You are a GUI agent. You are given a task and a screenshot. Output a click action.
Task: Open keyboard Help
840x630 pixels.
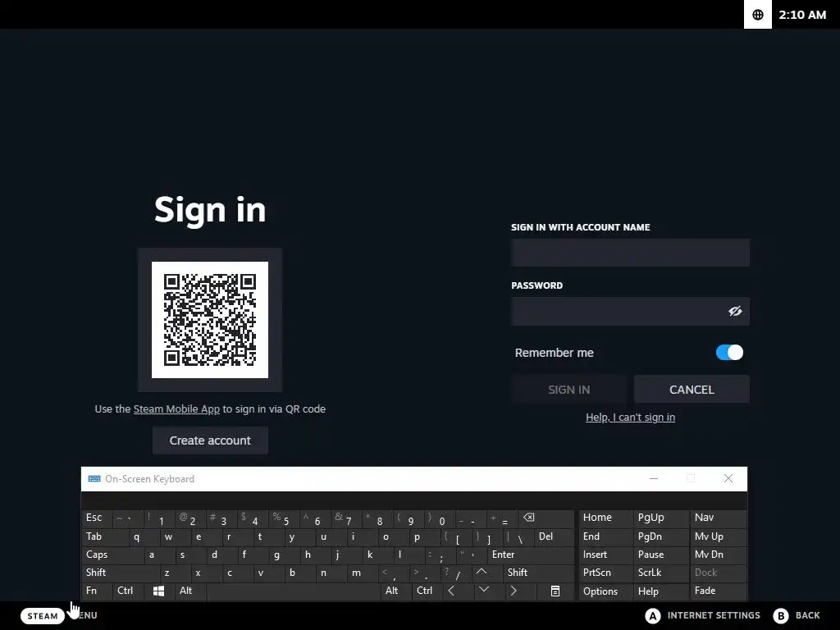(x=661, y=591)
